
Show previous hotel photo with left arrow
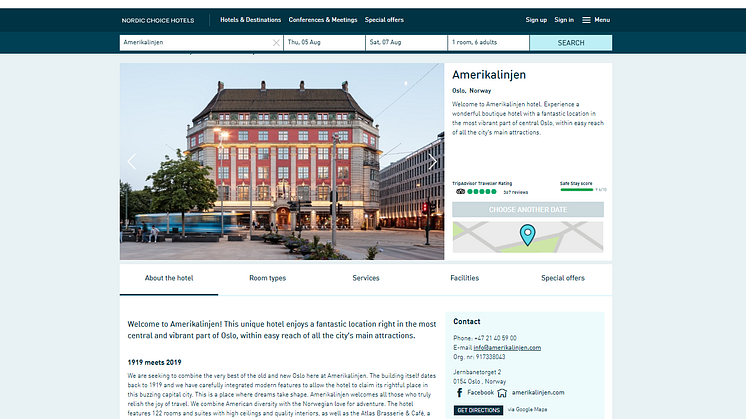click(131, 162)
